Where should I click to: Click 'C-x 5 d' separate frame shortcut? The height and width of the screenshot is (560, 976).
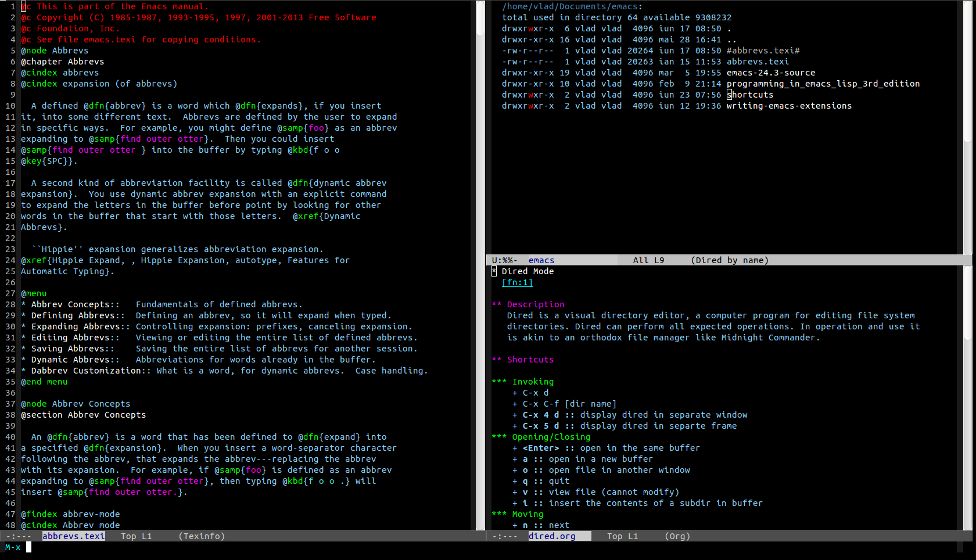[x=625, y=426]
